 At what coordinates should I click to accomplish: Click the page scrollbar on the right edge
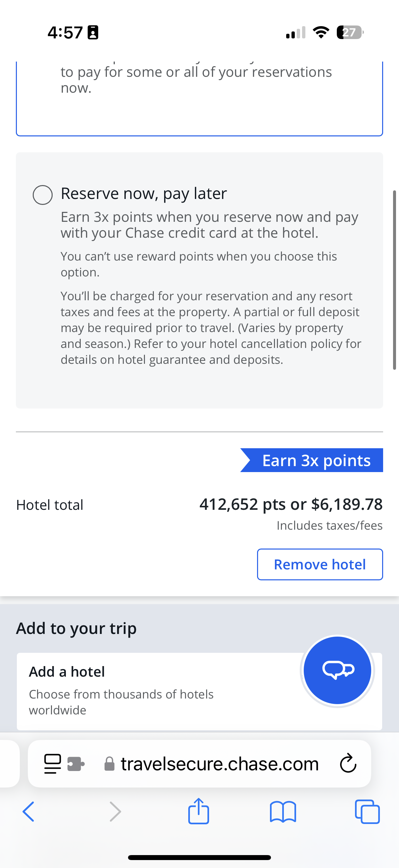[394, 280]
